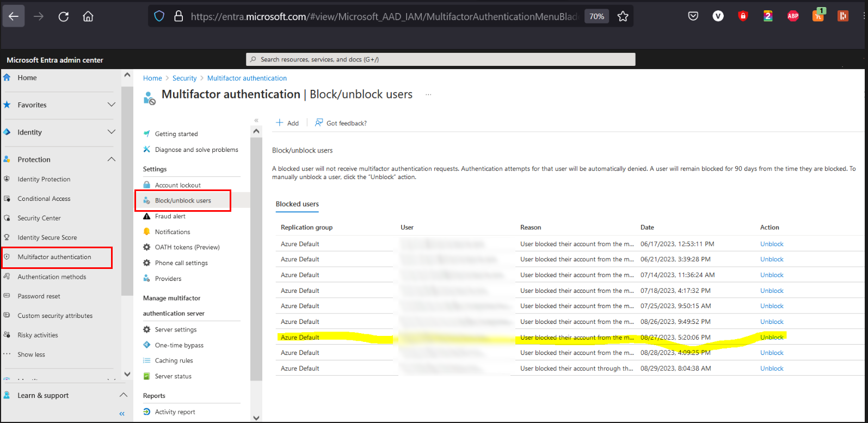Screen dimensions: 868x423
Task: Click the blade menu scrollbar down arrow
Action: (256, 418)
